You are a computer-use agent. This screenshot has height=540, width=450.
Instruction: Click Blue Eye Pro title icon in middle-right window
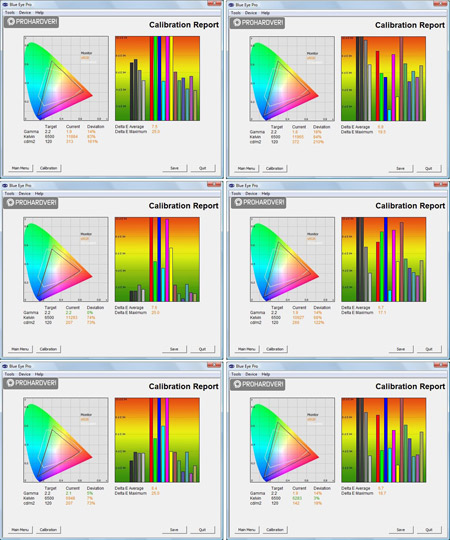(232, 186)
